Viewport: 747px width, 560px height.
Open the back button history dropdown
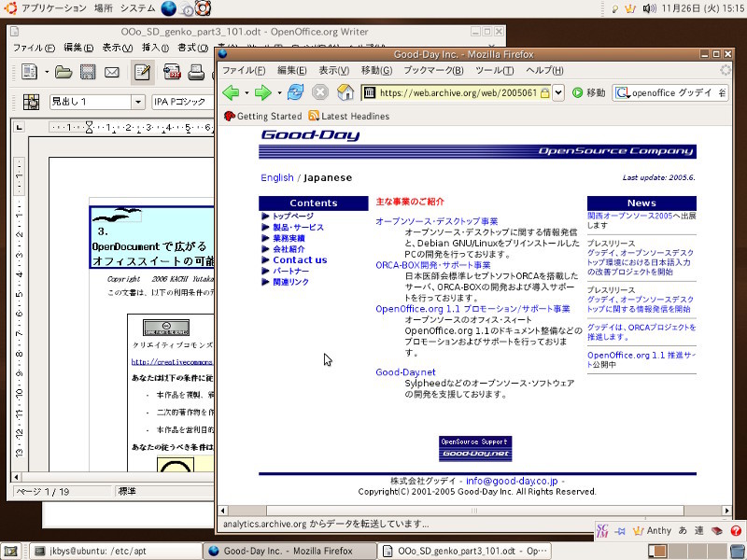coord(247,92)
